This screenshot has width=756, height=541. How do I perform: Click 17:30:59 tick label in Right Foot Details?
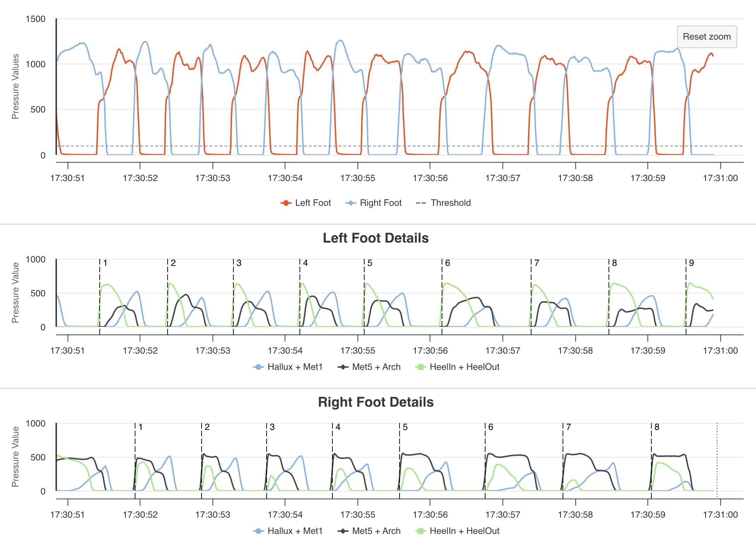[647, 514]
